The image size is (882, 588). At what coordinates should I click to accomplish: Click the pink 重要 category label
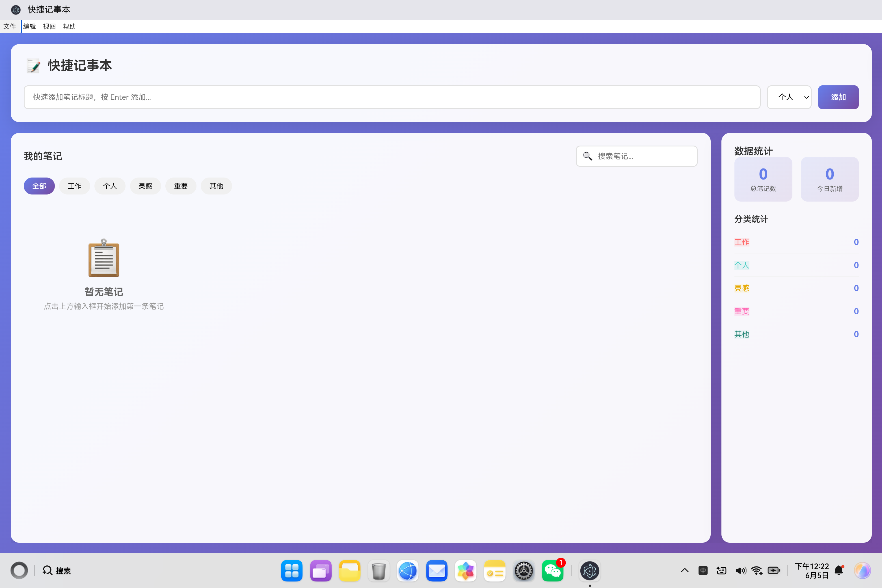click(x=742, y=311)
